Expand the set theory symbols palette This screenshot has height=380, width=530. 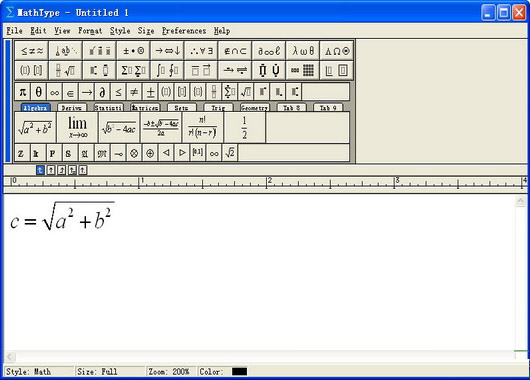coord(235,51)
